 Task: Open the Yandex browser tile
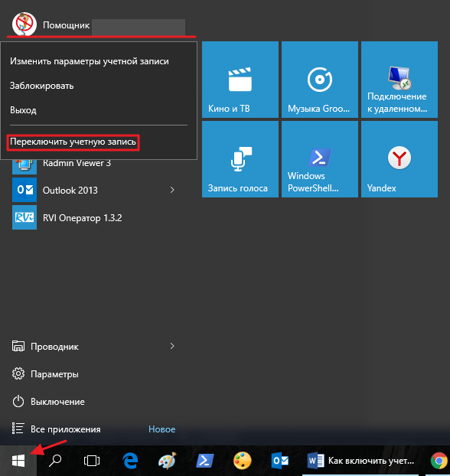coord(399,159)
